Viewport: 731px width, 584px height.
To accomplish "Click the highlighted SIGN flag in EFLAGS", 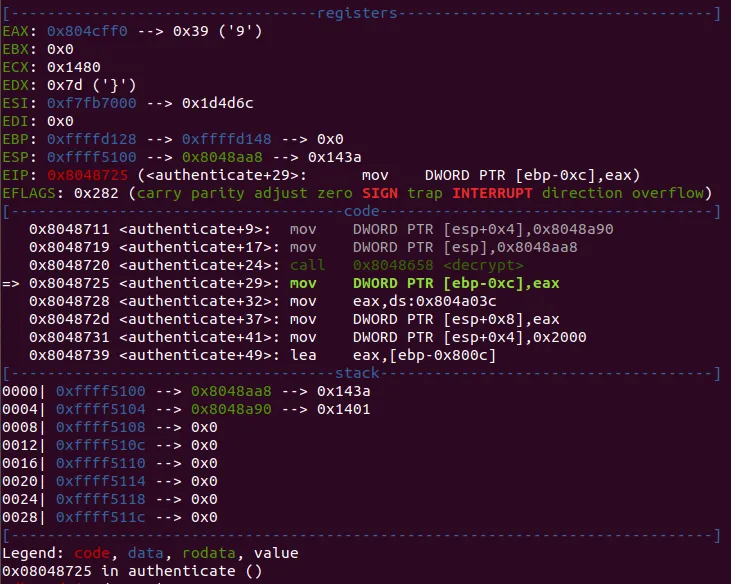I will 380,193.
